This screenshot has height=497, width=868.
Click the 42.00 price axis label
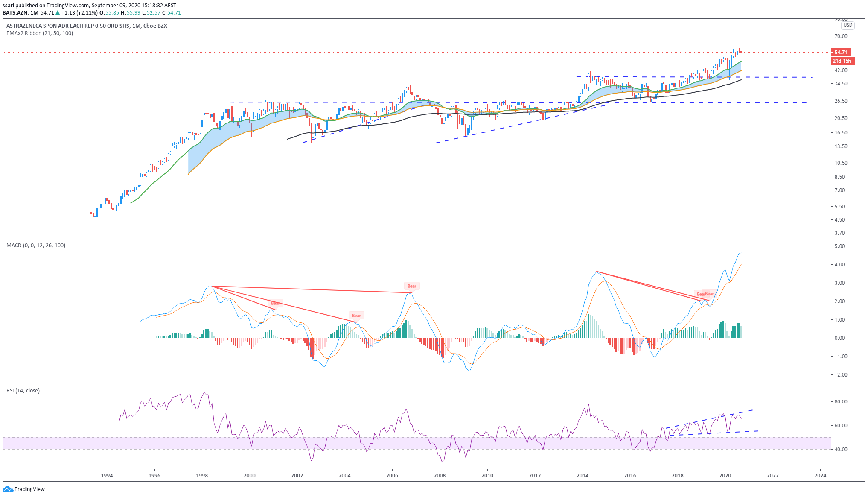841,70
